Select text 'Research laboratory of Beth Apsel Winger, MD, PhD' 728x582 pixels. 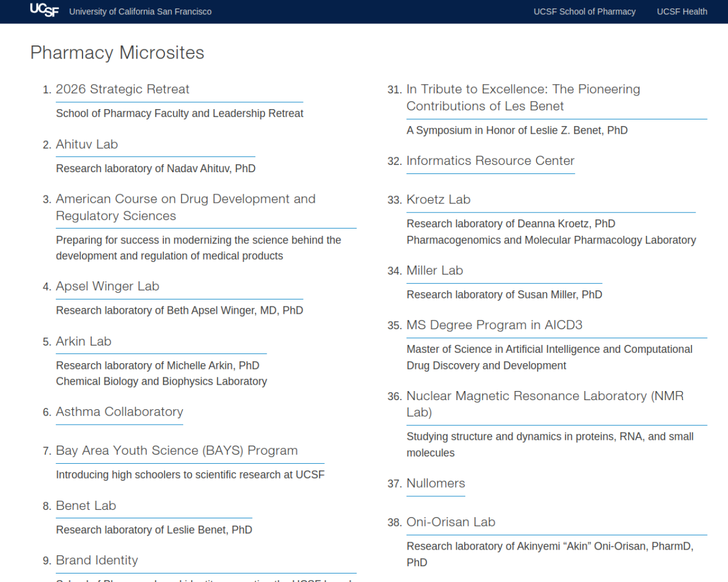pyautogui.click(x=180, y=311)
